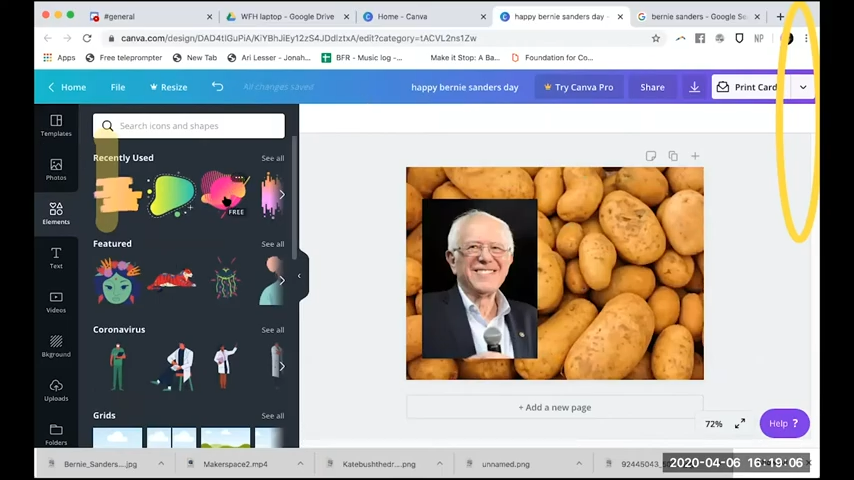Viewport: 854px width, 480px height.
Task: Select the green face mask illustration
Action: pyautogui.click(x=118, y=281)
